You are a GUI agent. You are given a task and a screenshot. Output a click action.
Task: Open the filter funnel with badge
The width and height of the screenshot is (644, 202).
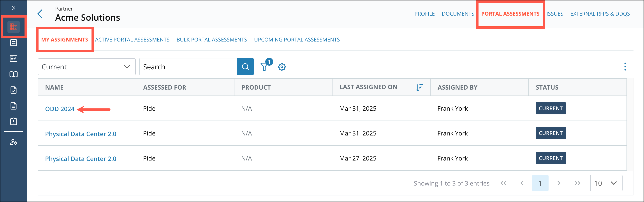point(264,67)
